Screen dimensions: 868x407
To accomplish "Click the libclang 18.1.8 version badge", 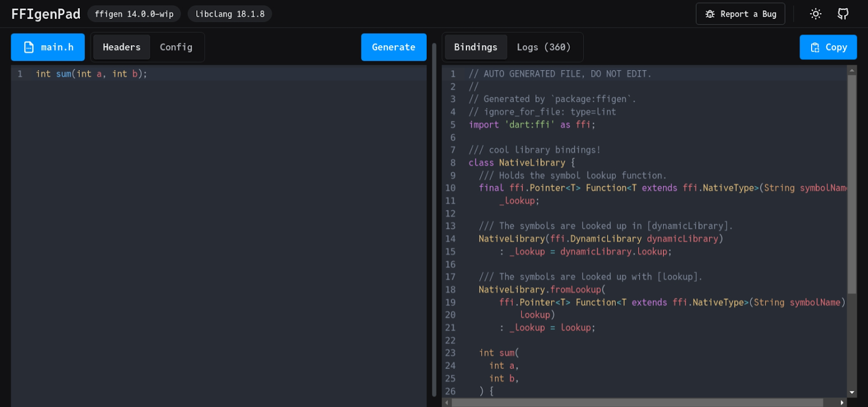I will 229,14.
